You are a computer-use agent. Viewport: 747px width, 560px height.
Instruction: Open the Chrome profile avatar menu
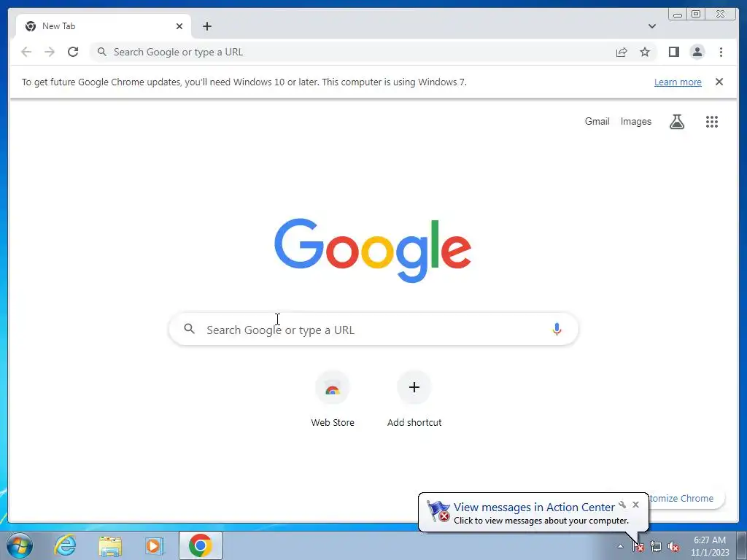tap(697, 52)
